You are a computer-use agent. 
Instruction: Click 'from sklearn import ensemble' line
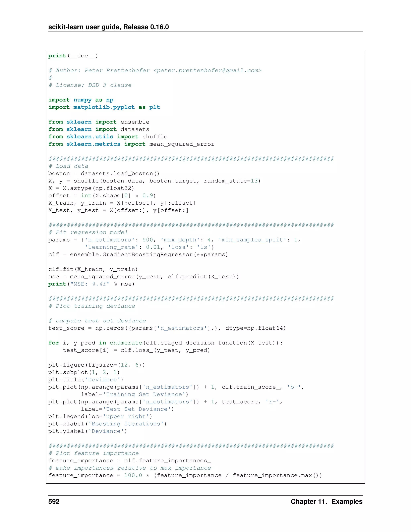[x=99, y=122]
